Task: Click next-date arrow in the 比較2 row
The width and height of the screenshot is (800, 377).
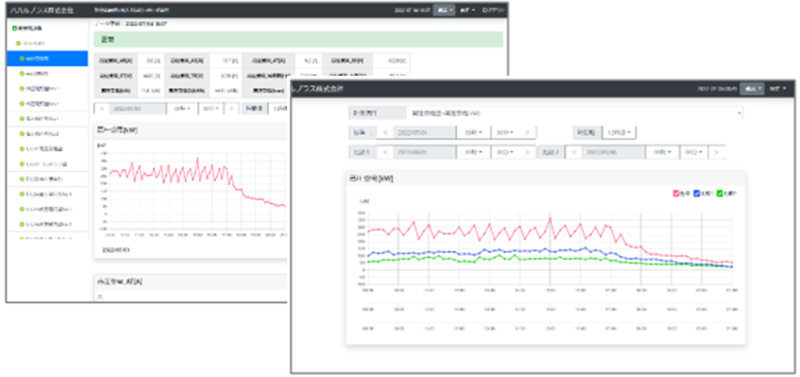Action: click(x=717, y=152)
